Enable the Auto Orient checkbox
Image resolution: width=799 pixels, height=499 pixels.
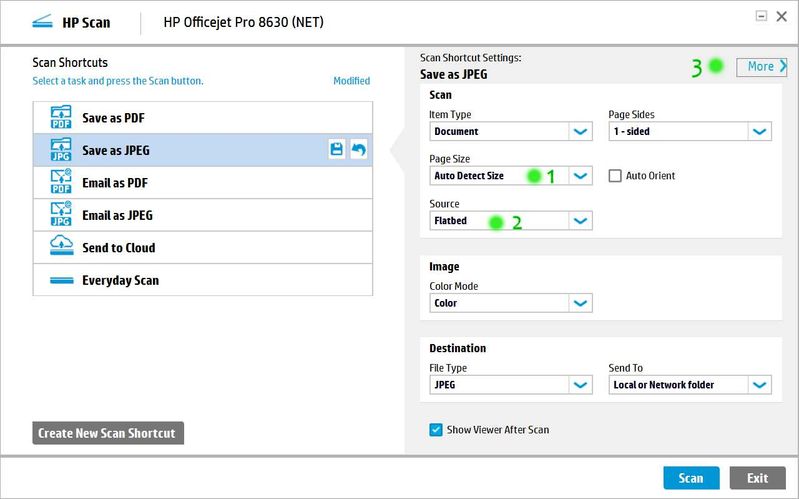(x=615, y=176)
